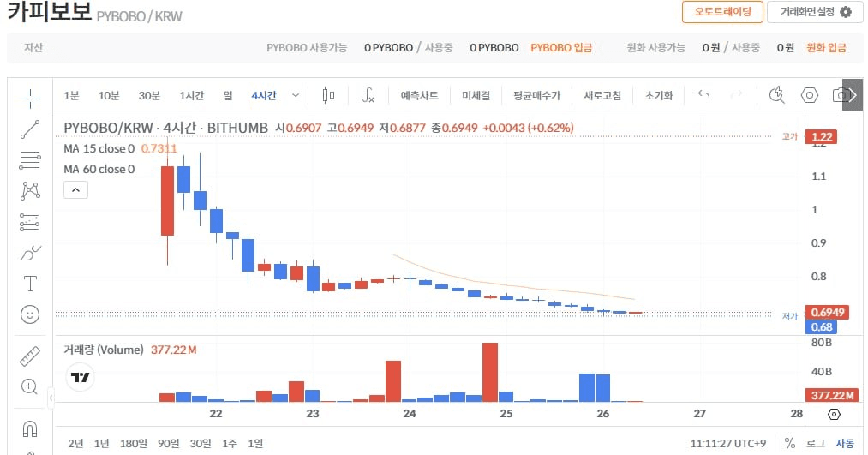Click the 초기화 reset button
Screen dimensions: 868x455
tap(659, 95)
